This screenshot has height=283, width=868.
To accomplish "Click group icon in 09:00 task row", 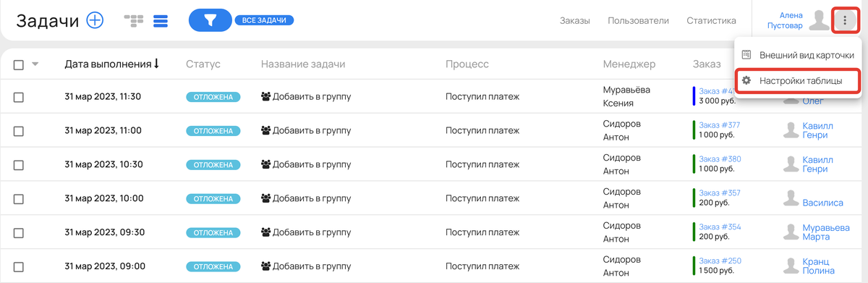I will [x=265, y=266].
